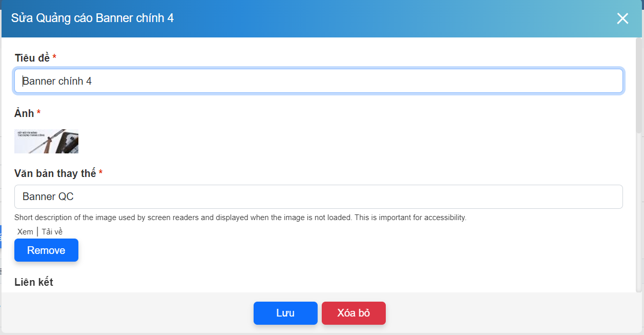Click the asterisk beside Văn bản thay thế
Viewport: 644px width, 335px height.
tap(100, 173)
